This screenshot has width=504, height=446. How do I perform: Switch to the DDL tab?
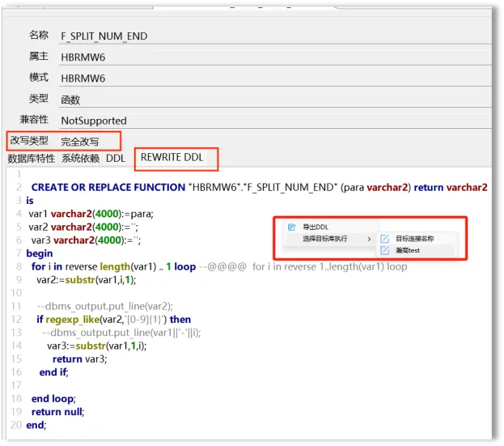coord(116,159)
